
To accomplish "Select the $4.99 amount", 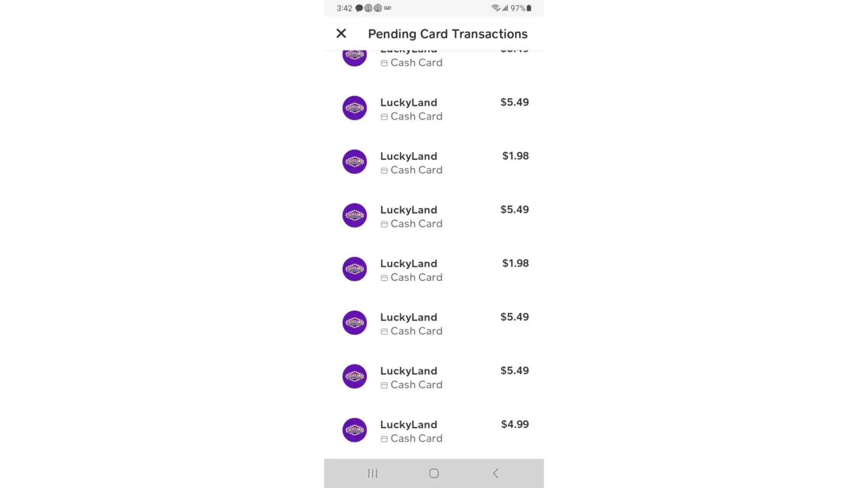I will pyautogui.click(x=515, y=425).
